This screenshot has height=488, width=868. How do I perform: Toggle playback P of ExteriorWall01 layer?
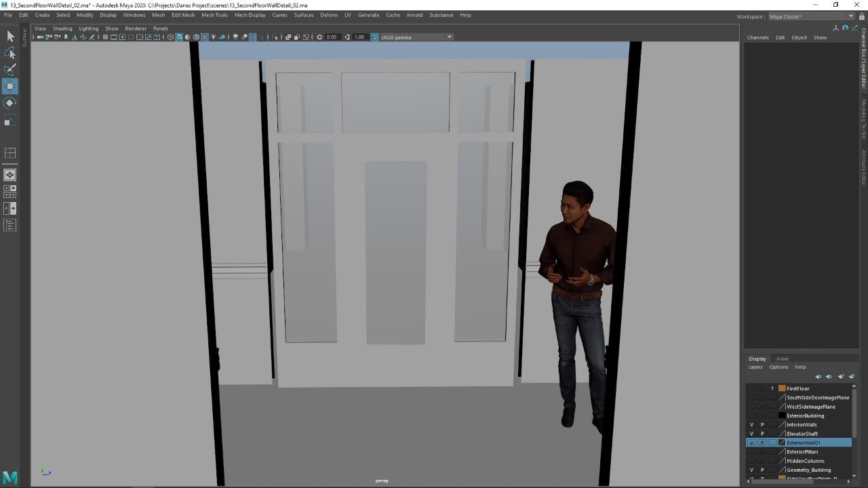(x=762, y=443)
